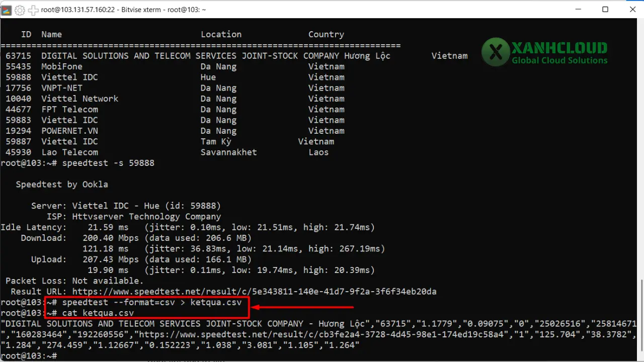Click 'Packet Loss: Not available.' line

click(74, 281)
